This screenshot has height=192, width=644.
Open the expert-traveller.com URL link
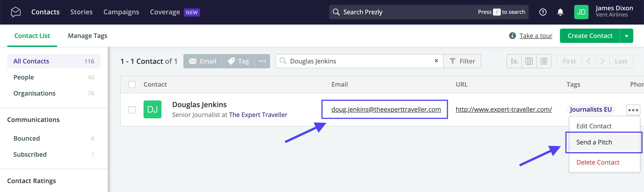[x=504, y=109]
